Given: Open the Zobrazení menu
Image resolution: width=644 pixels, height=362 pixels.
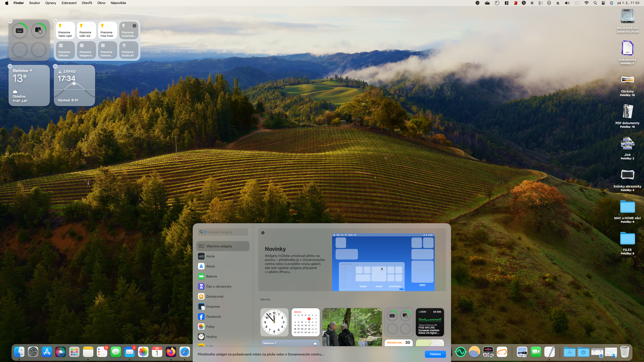Looking at the screenshot, I should click(69, 3).
